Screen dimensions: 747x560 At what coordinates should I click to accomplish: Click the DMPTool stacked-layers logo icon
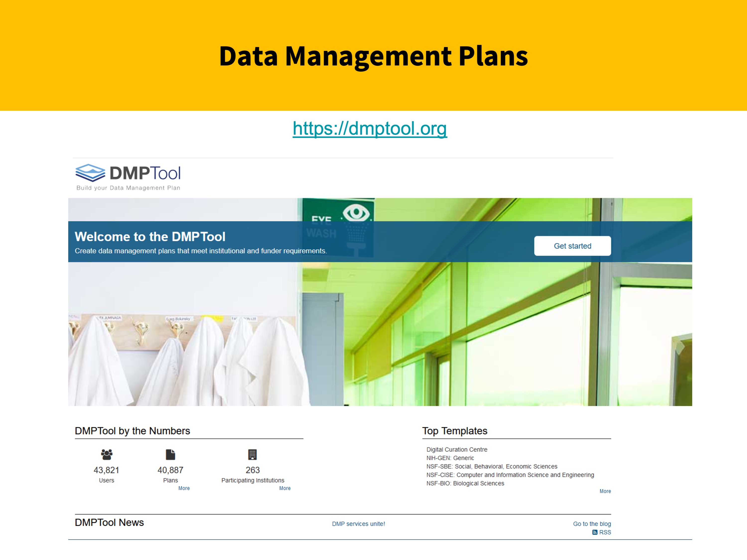pyautogui.click(x=90, y=173)
